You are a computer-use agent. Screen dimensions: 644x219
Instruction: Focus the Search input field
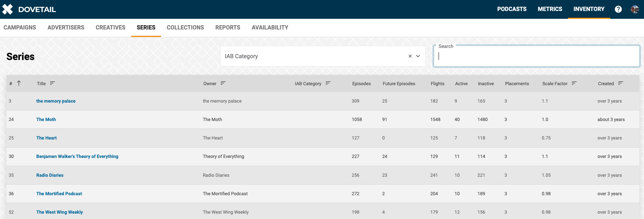[536, 56]
